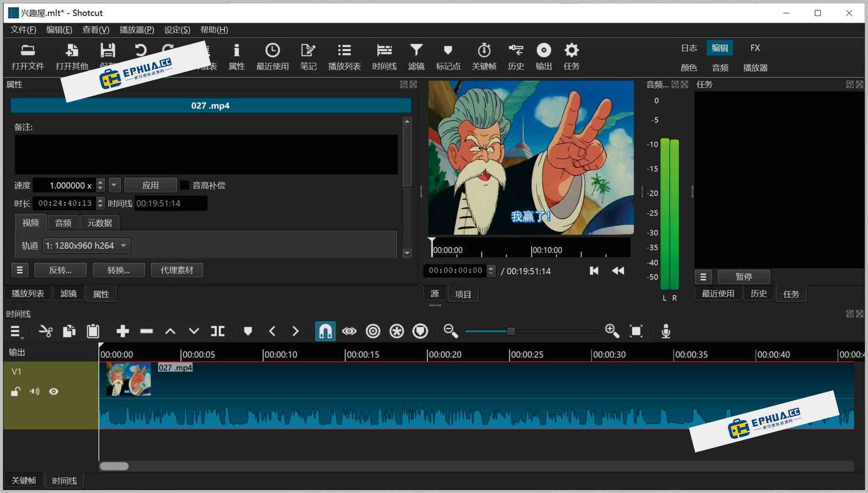
Task: Click the 027 .mp4 clip thumbnail on V1
Action: [128, 379]
